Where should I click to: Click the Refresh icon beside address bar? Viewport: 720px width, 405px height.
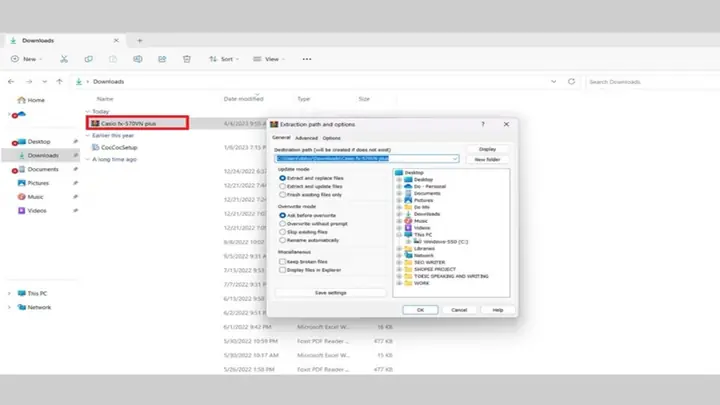(571, 81)
